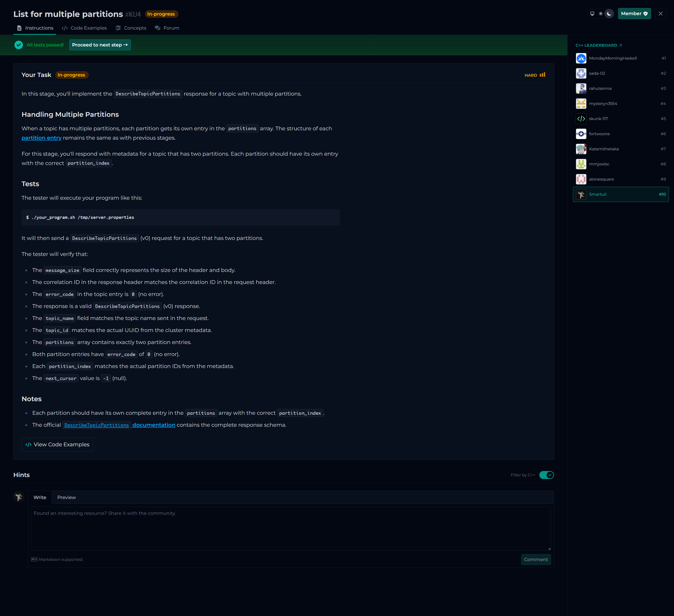This screenshot has width=674, height=616.
Task: Focus the hint comment text area
Action: (290, 528)
